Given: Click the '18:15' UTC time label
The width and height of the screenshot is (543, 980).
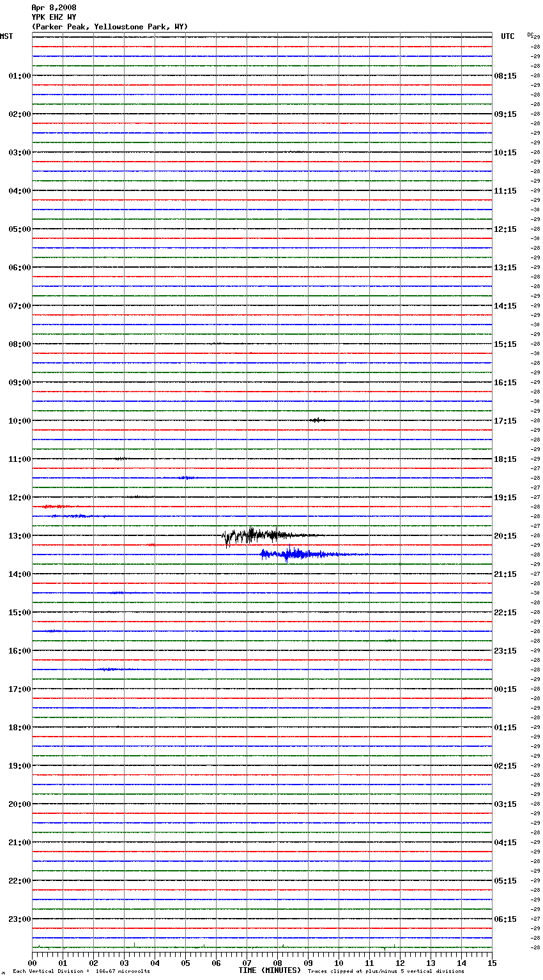Looking at the screenshot, I should (505, 459).
